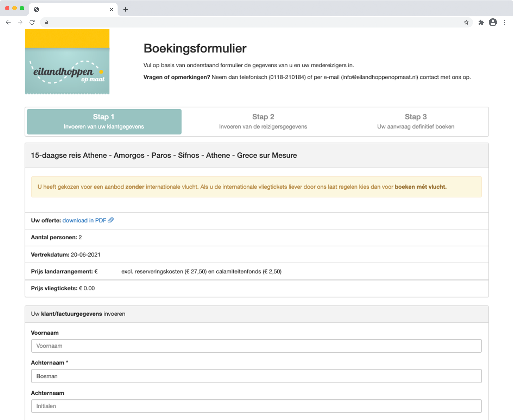Click the browser forward arrow
The image size is (513, 420).
(x=20, y=23)
